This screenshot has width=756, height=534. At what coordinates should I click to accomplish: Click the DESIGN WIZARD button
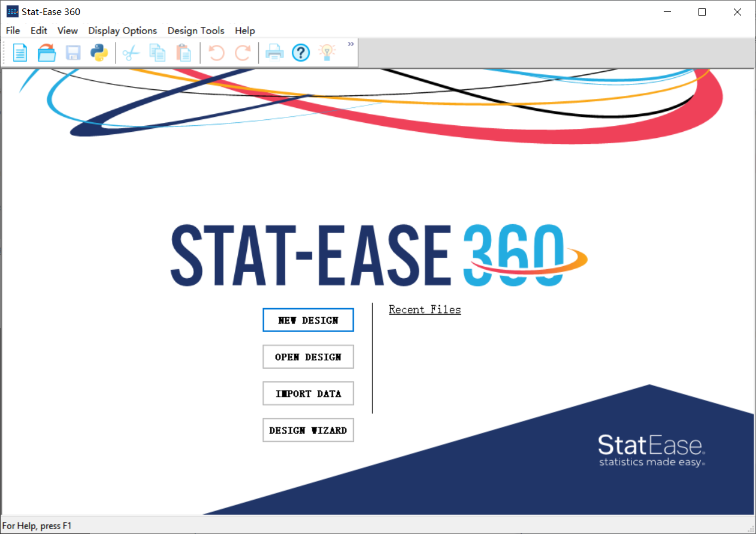pos(308,430)
